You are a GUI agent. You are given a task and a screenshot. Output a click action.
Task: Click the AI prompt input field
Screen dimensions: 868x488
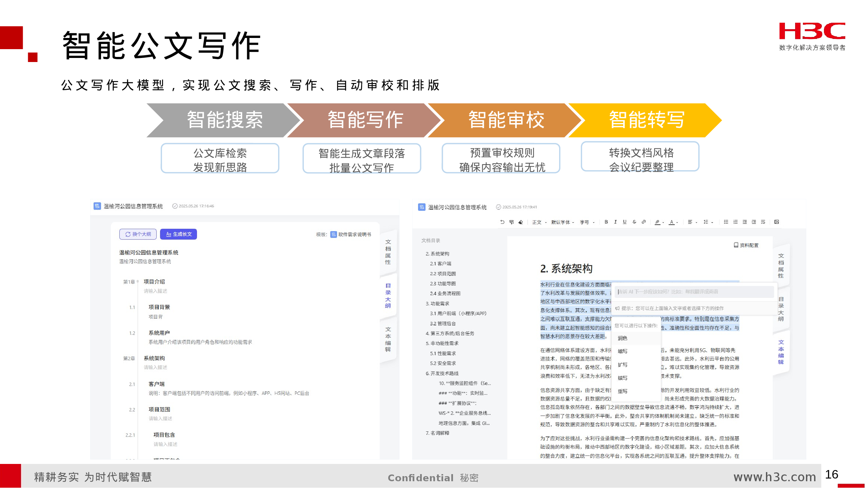point(694,292)
